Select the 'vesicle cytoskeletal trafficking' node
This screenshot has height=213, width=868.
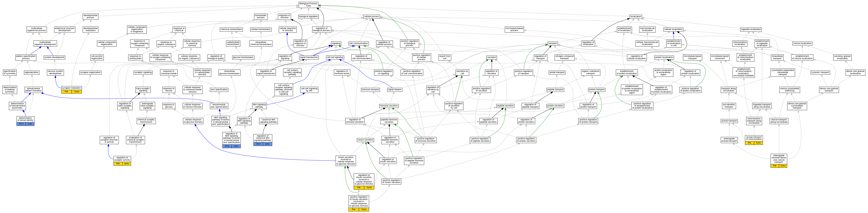pos(789,90)
